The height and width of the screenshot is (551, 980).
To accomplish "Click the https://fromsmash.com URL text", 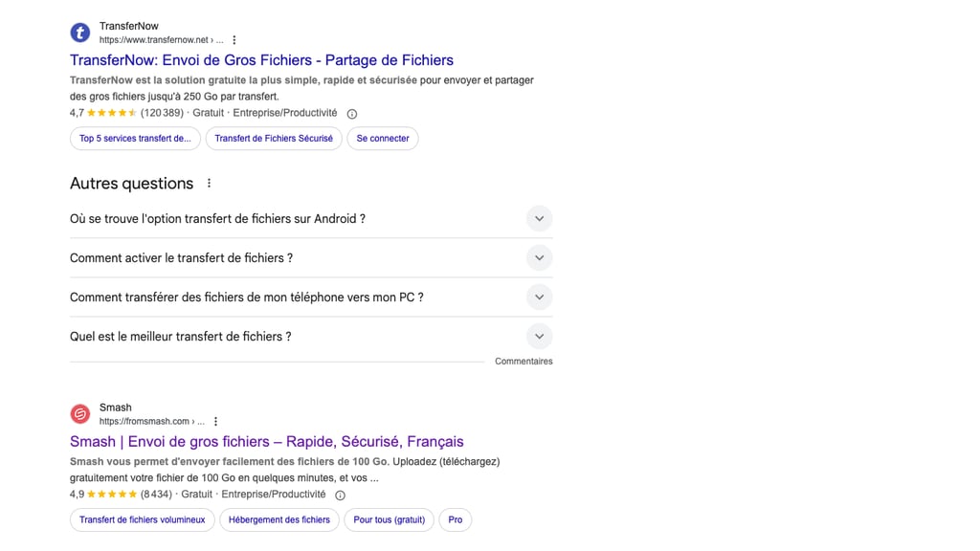I will [x=145, y=421].
